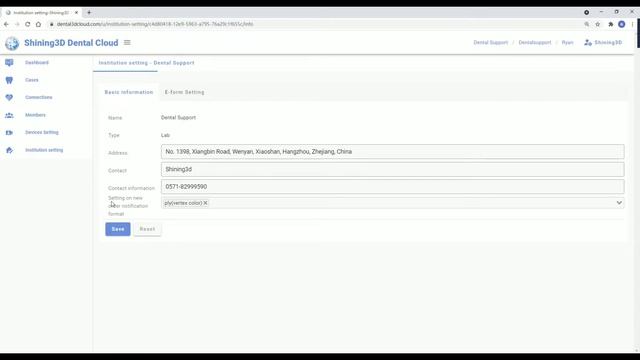This screenshot has height=360, width=640.
Task: Click the Reset button
Action: [x=147, y=229]
